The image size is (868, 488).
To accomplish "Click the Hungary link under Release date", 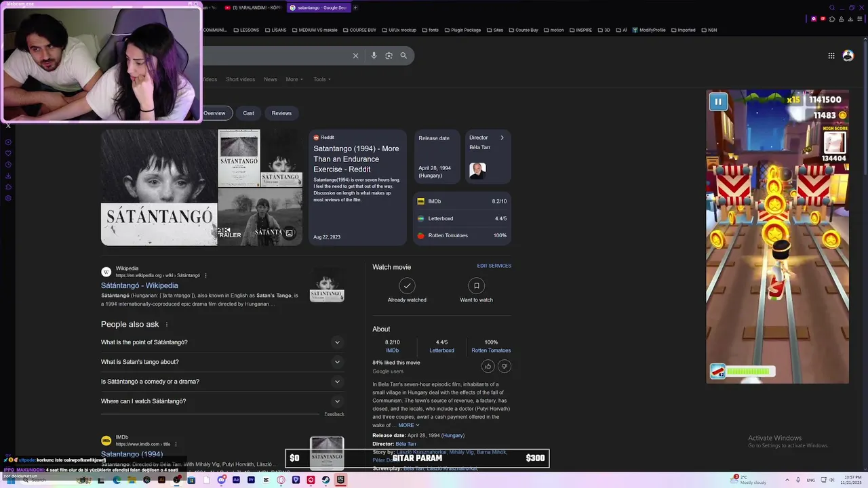I will click(x=453, y=435).
